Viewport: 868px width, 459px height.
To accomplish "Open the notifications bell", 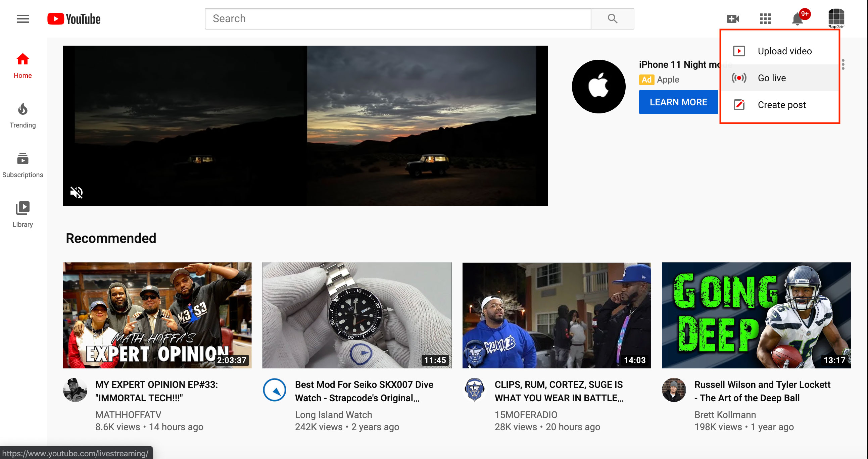I will (x=797, y=19).
